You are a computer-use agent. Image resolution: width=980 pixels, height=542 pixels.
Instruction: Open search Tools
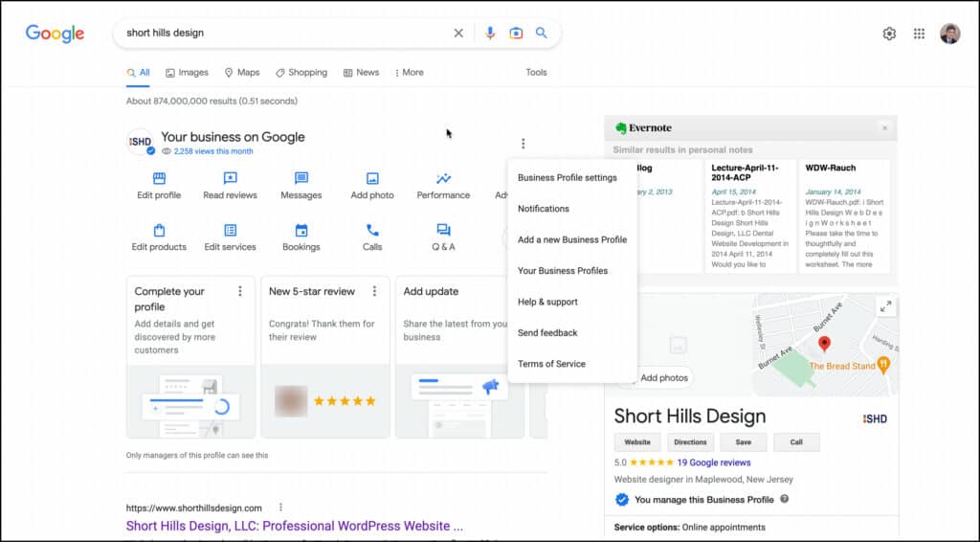pos(536,73)
